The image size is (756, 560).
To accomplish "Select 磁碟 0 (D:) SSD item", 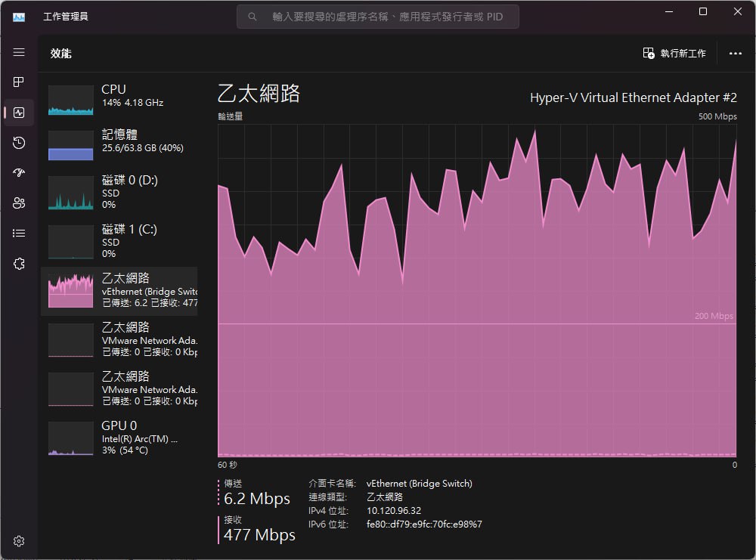I will [x=119, y=192].
